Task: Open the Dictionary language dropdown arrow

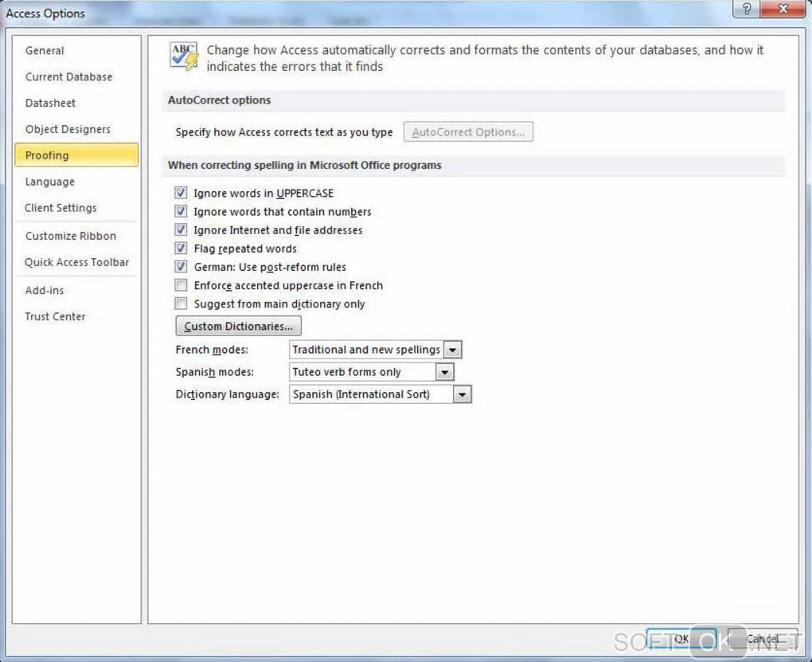Action: pos(462,394)
